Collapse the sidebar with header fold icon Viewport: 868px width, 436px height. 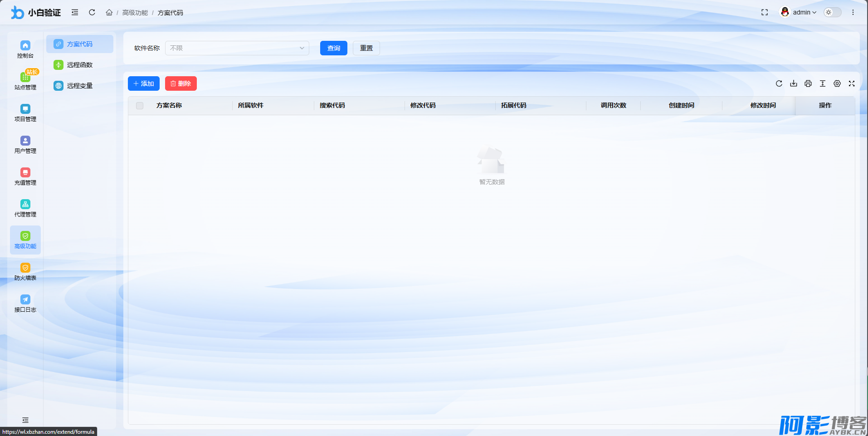pyautogui.click(x=75, y=12)
